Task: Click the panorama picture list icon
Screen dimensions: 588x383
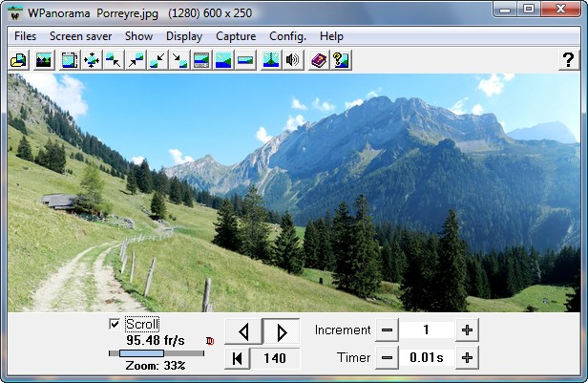Action: click(x=43, y=60)
